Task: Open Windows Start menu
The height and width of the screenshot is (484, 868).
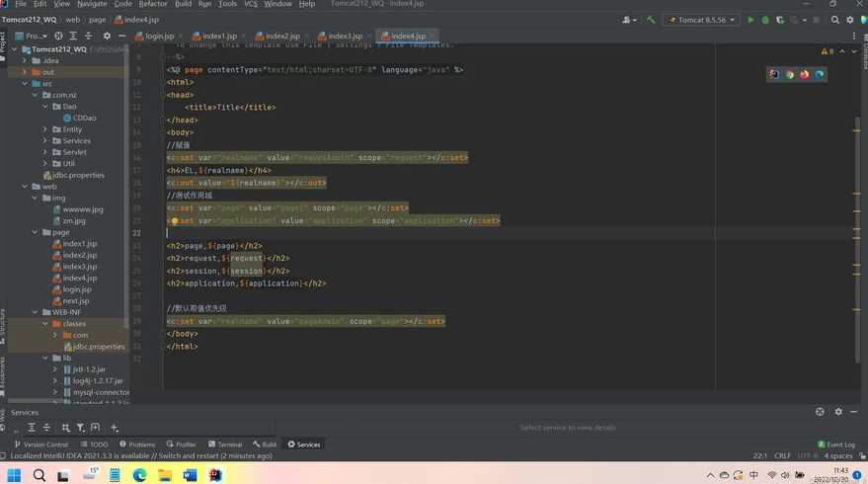Action: click(14, 475)
